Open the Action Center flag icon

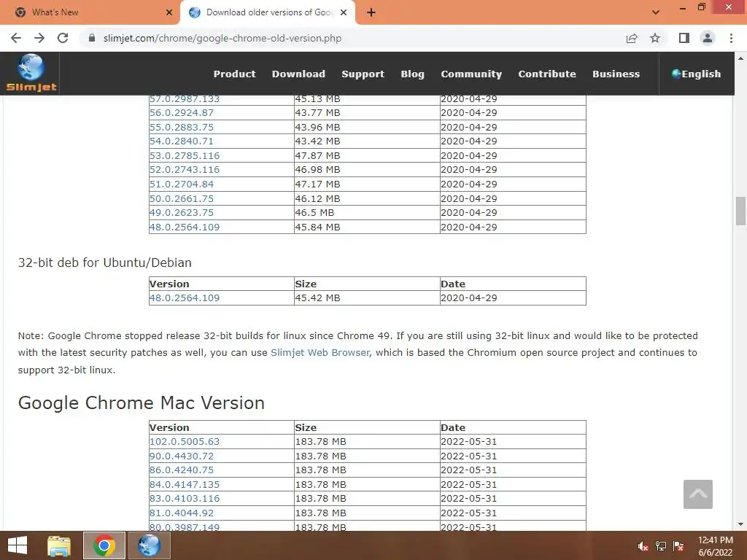pyautogui.click(x=678, y=546)
